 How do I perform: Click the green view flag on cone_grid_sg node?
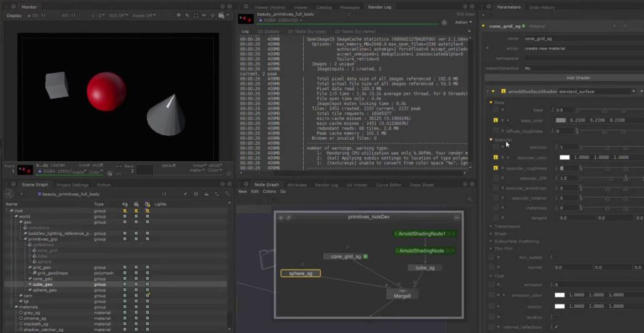[x=365, y=256]
